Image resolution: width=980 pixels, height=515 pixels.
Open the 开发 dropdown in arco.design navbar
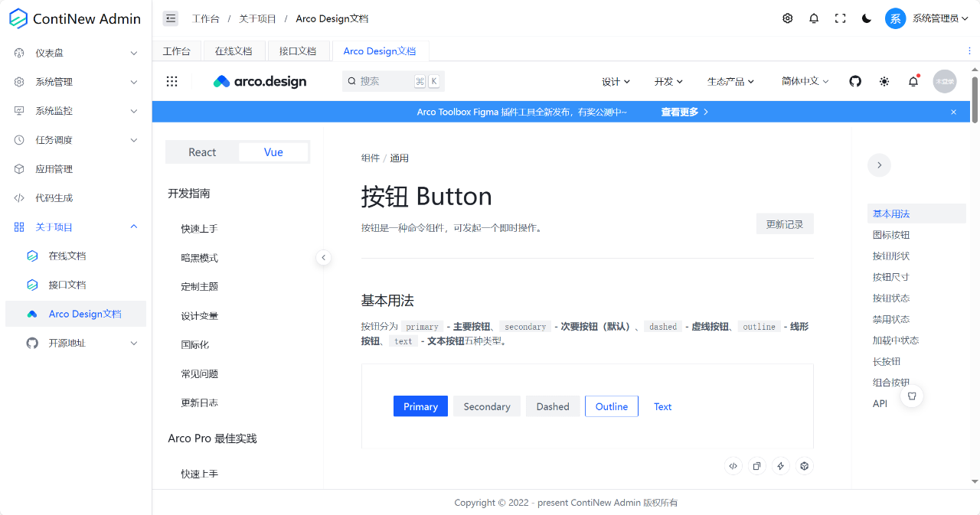pyautogui.click(x=668, y=81)
